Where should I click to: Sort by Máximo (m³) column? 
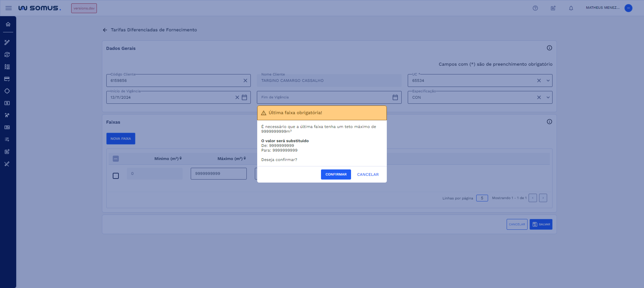(x=245, y=158)
